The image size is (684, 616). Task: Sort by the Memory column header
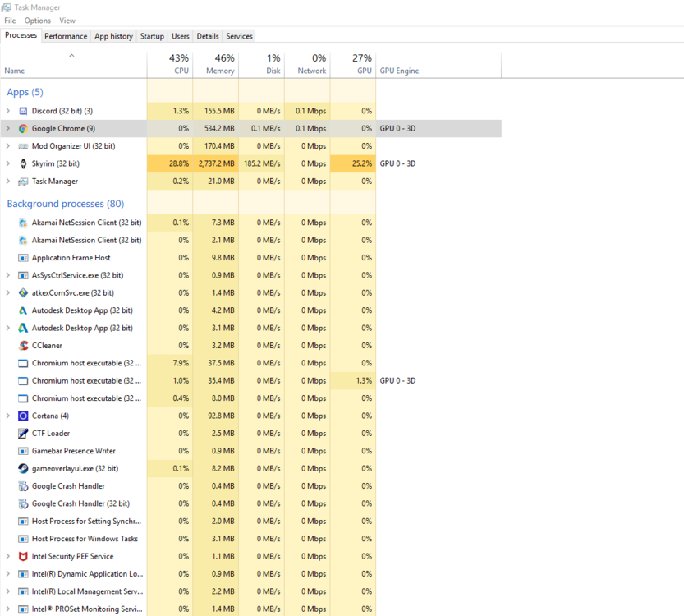216,65
